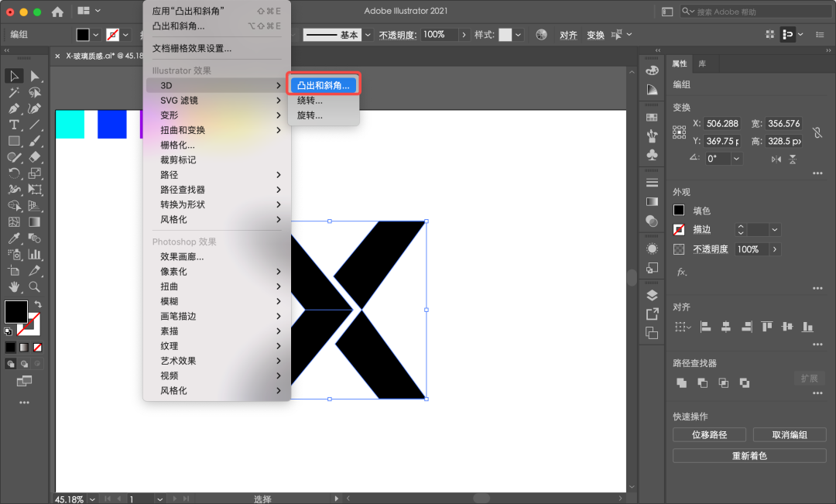The image size is (836, 504).
Task: Switch to the 库 panel tab
Action: pos(702,63)
